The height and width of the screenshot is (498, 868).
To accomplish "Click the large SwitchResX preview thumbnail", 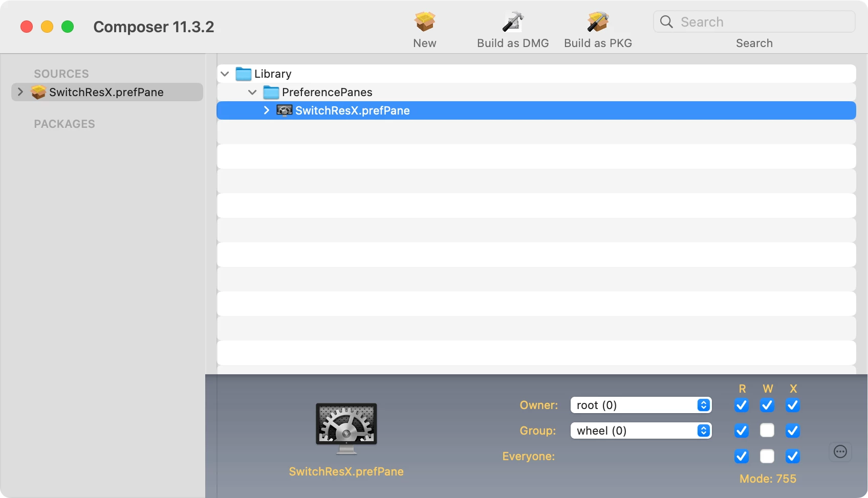I will coord(346,429).
